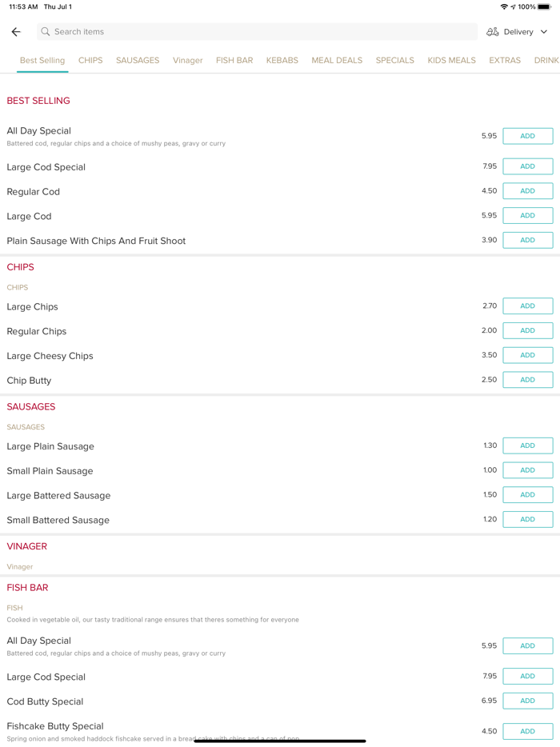560x747 pixels.
Task: Select the Plain Sausage With Chips item
Action: [x=96, y=241]
